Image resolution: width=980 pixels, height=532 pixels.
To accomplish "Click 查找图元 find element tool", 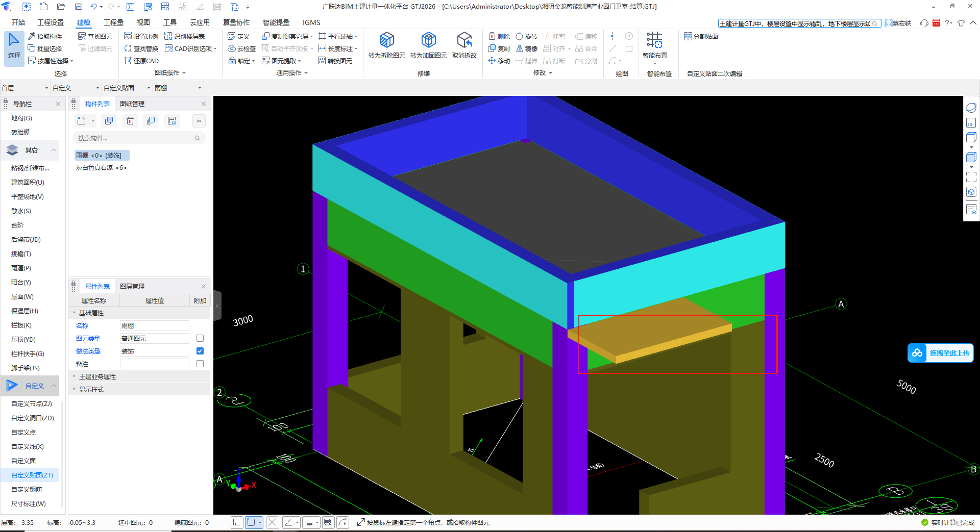I will (95, 36).
